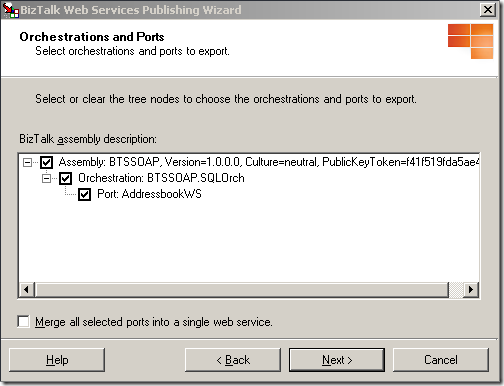This screenshot has height=386, width=504.
Task: Go Back to previous wizard step
Action: 233,360
